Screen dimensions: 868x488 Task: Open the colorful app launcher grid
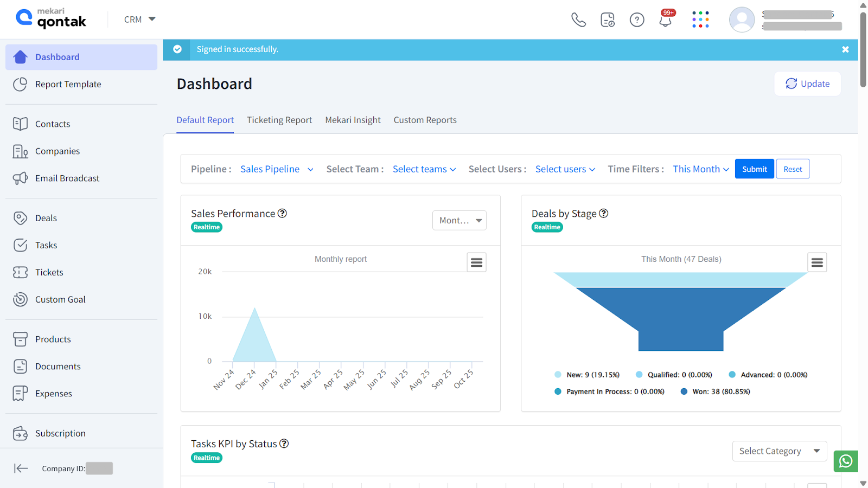tap(700, 20)
